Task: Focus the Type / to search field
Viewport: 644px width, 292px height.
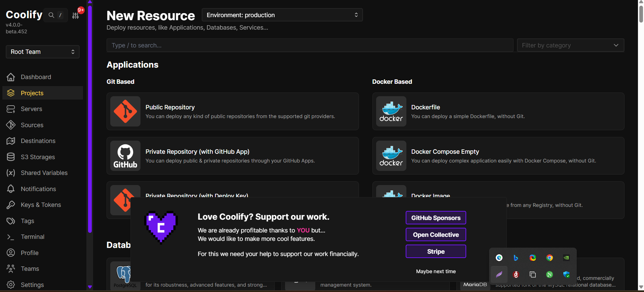Action: coord(309,45)
